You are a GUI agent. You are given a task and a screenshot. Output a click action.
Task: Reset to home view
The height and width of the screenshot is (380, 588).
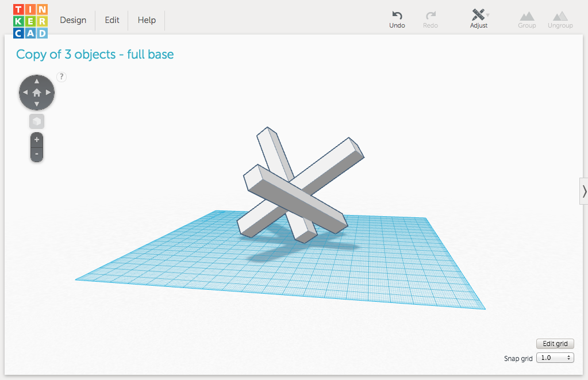pyautogui.click(x=37, y=93)
